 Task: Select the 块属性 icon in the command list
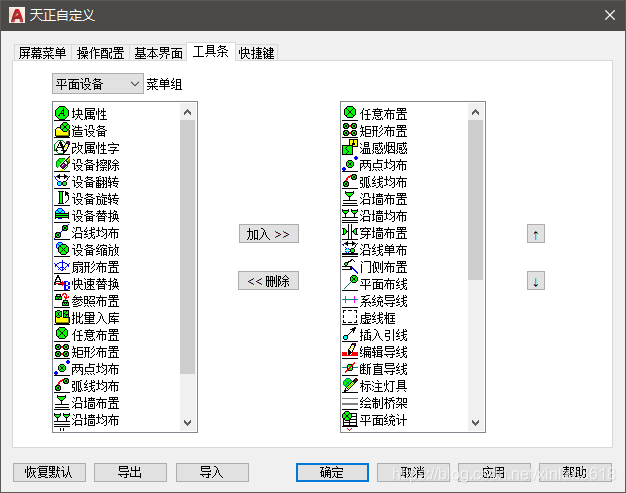[62, 114]
